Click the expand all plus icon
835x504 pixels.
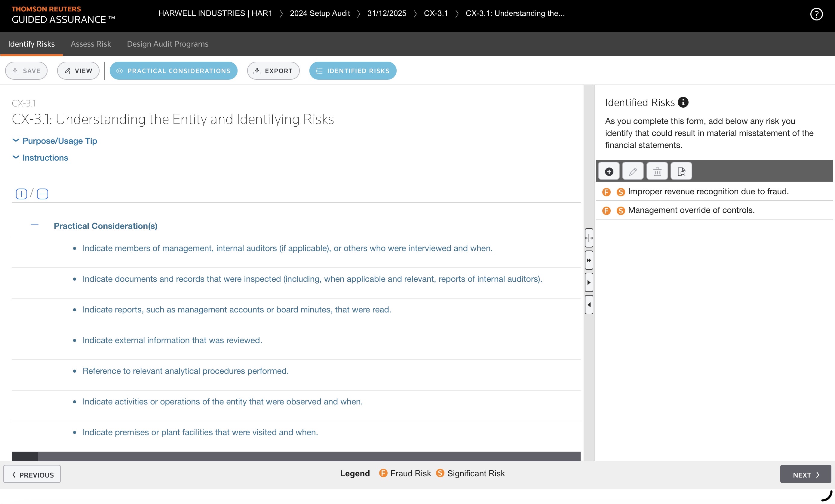21,194
